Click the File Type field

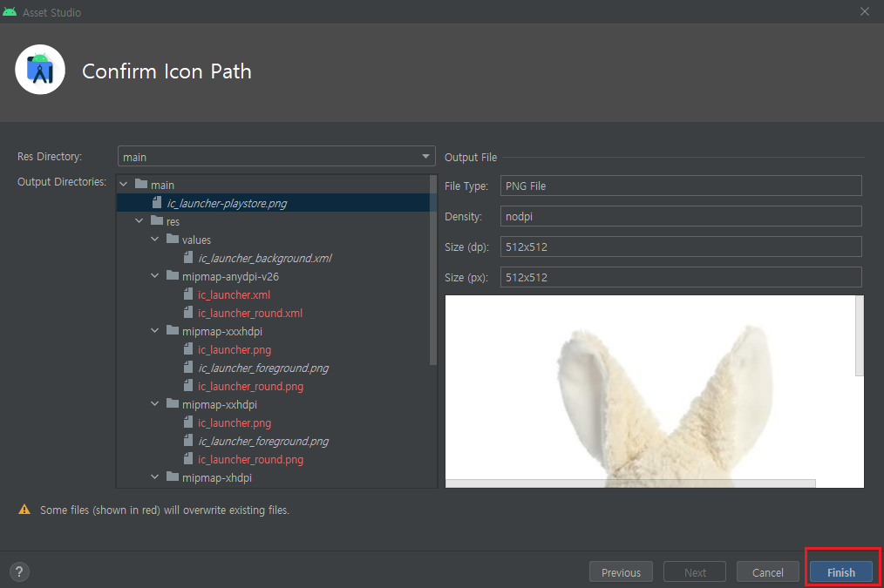[681, 186]
